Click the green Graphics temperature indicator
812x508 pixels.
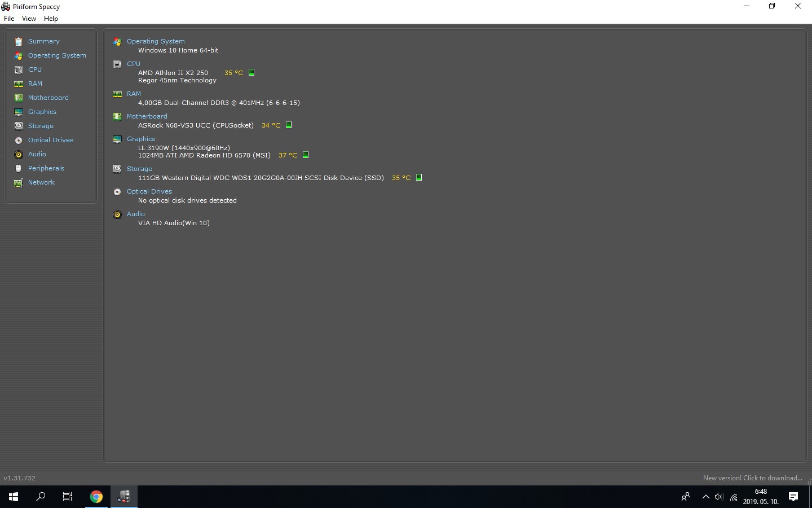tap(306, 155)
